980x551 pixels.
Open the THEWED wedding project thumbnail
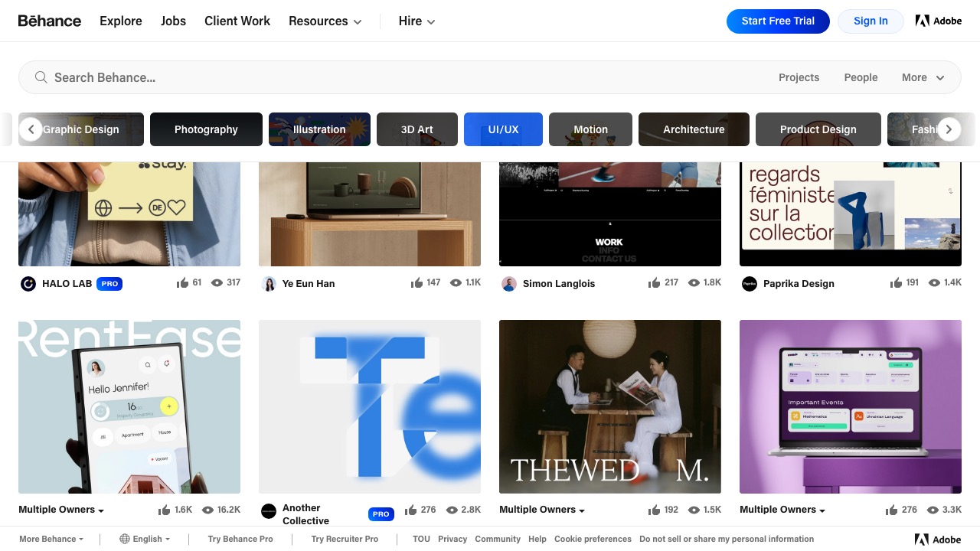click(x=610, y=406)
